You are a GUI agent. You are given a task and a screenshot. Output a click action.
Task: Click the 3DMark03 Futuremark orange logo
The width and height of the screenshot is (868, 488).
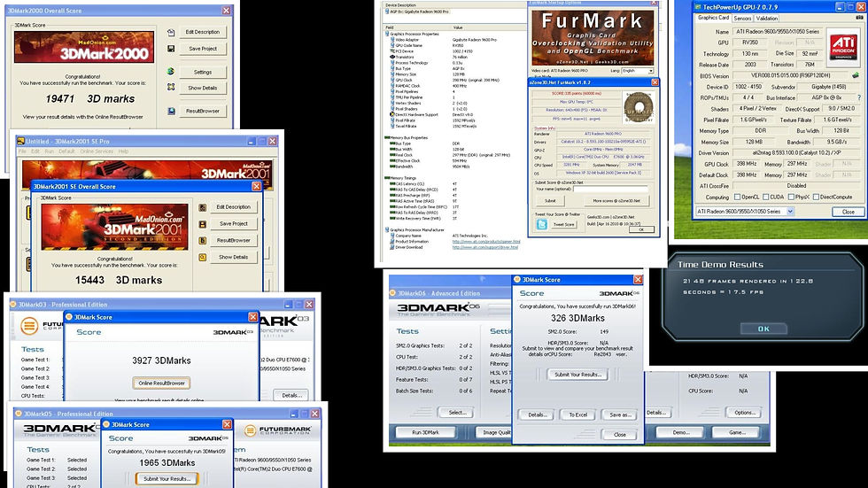[x=29, y=325]
